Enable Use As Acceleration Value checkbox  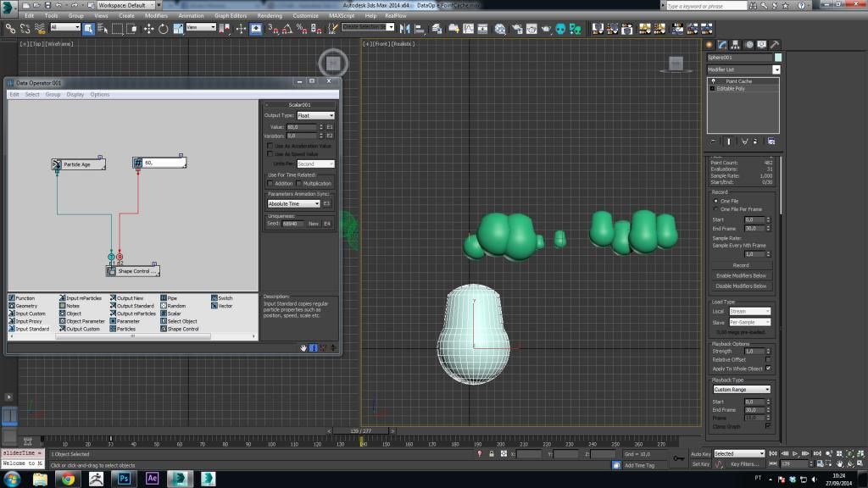pos(270,146)
